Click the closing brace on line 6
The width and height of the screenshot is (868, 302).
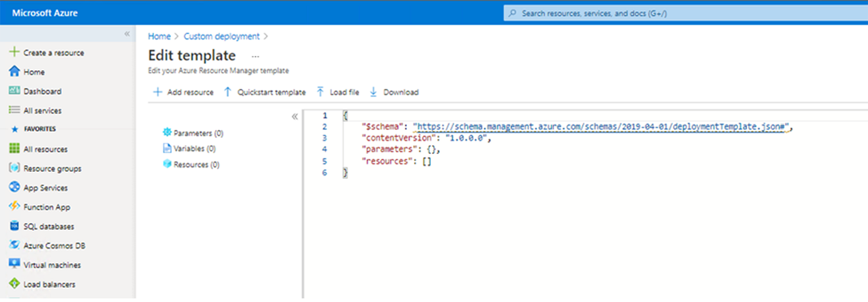point(345,173)
